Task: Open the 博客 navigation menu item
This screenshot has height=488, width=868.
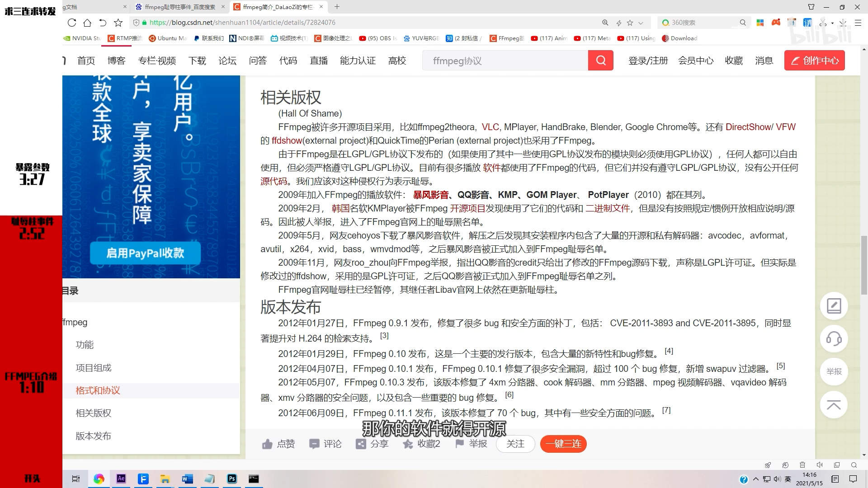Action: pos(116,61)
